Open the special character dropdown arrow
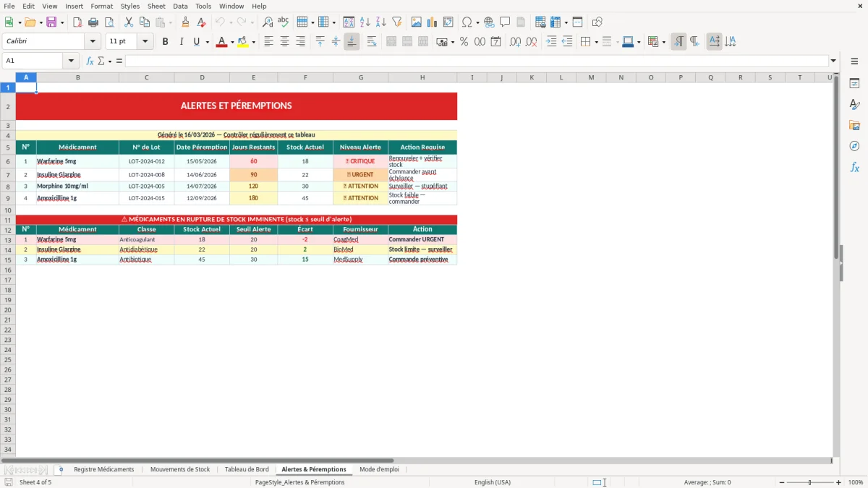The width and height of the screenshot is (868, 488). point(477,22)
